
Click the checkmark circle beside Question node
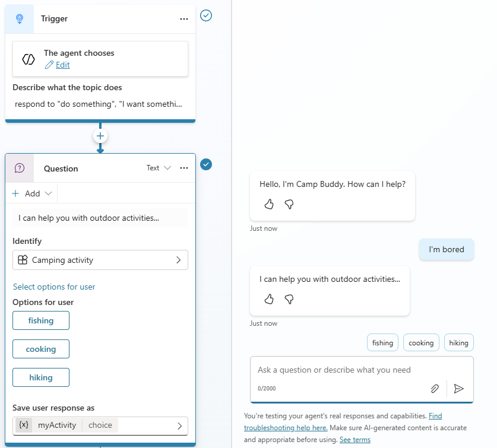click(206, 164)
